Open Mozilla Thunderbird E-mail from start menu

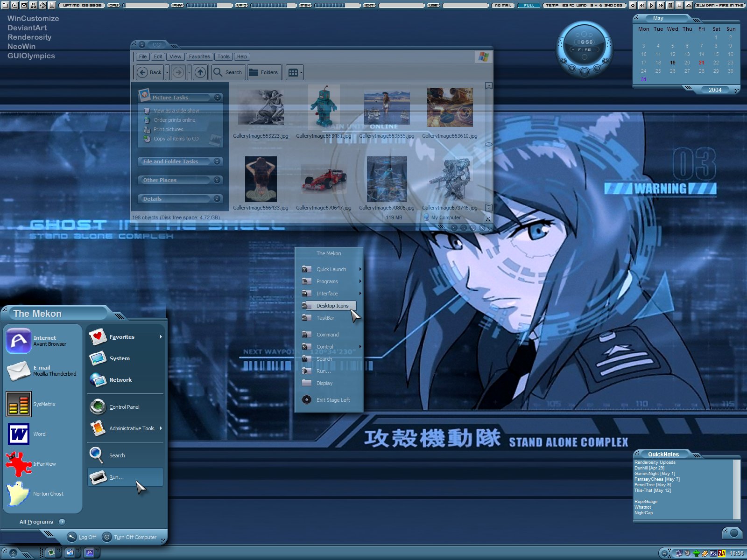point(42,371)
